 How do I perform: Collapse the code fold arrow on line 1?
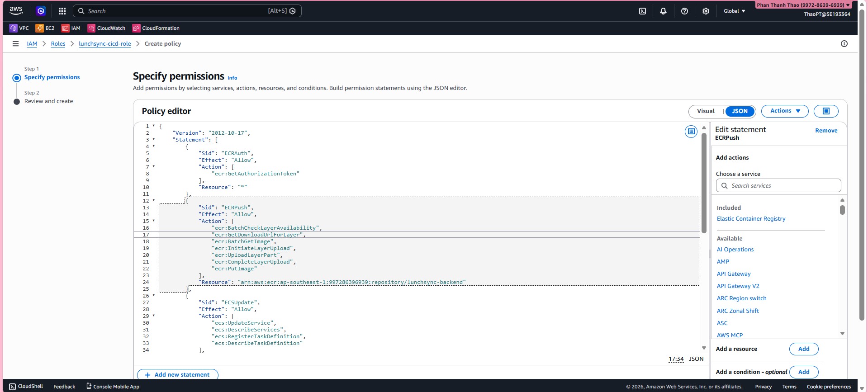[x=154, y=126]
